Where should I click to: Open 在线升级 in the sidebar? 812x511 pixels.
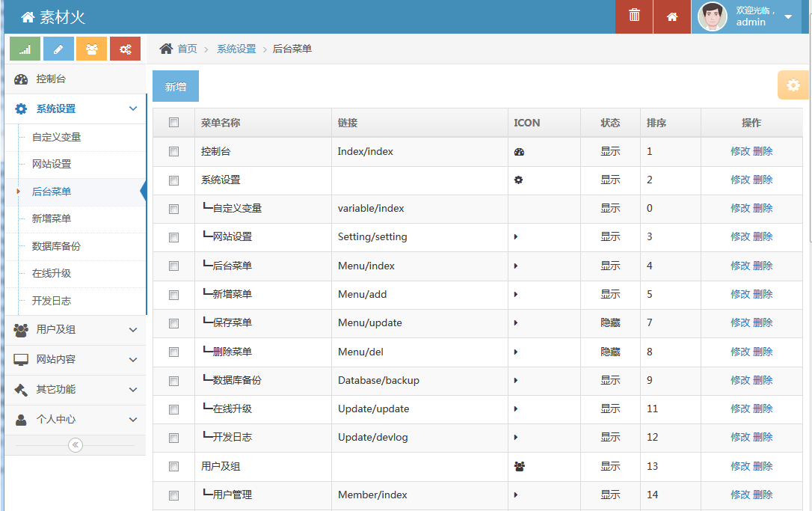coord(52,274)
